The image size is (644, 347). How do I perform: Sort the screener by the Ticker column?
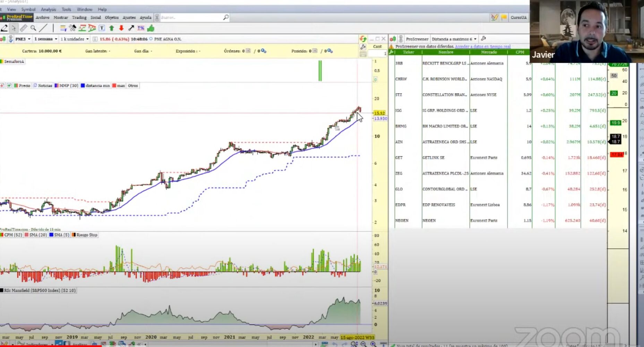coord(408,52)
